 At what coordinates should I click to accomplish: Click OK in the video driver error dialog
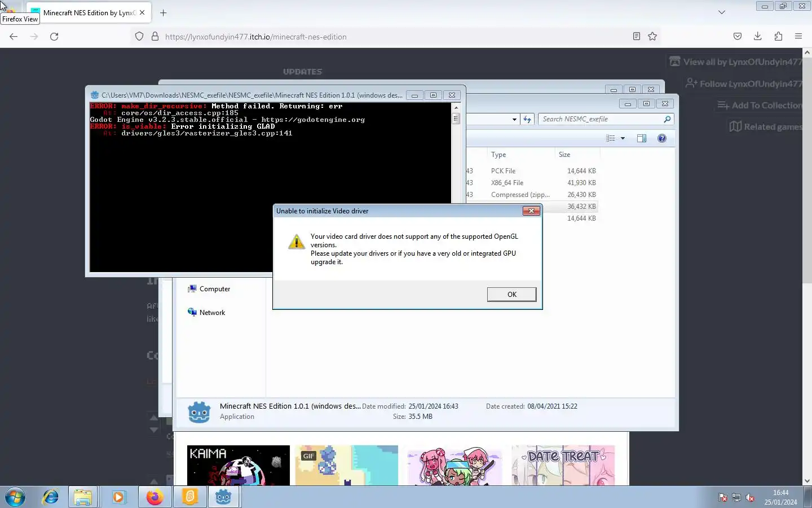[511, 294]
